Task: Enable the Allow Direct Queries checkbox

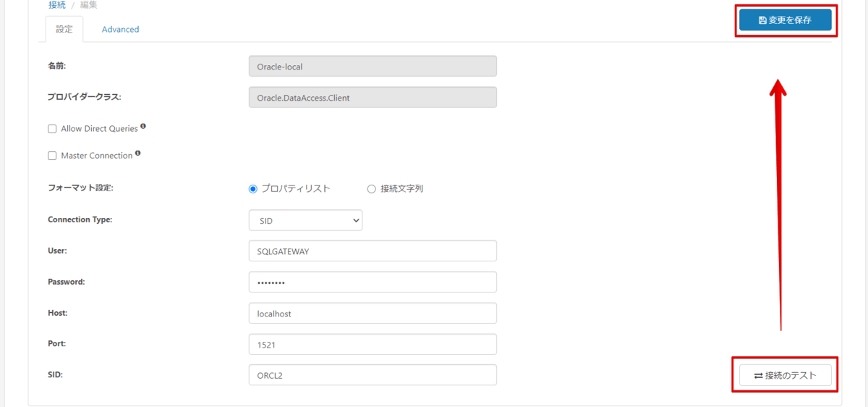Action: pyautogui.click(x=52, y=129)
